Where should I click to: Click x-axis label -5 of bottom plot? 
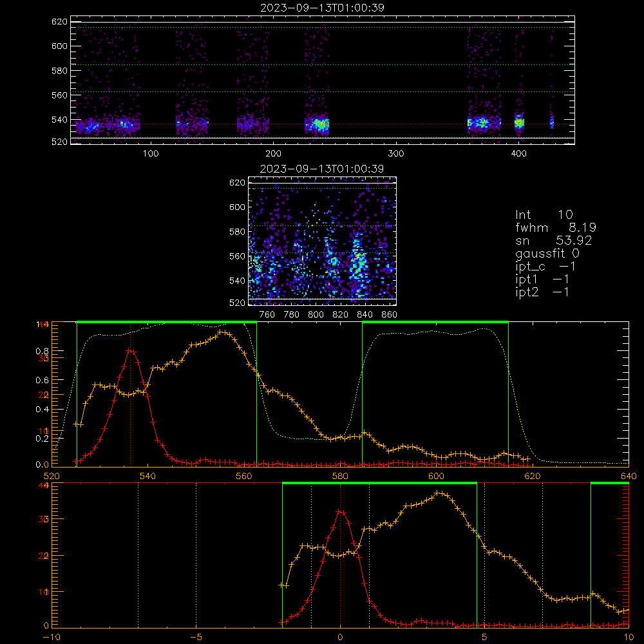point(196,638)
